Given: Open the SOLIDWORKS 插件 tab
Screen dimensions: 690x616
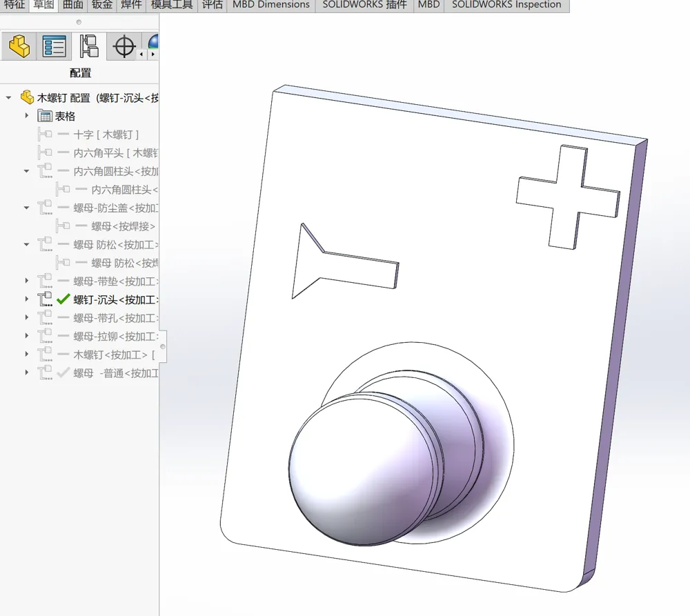Looking at the screenshot, I should pos(364,5).
